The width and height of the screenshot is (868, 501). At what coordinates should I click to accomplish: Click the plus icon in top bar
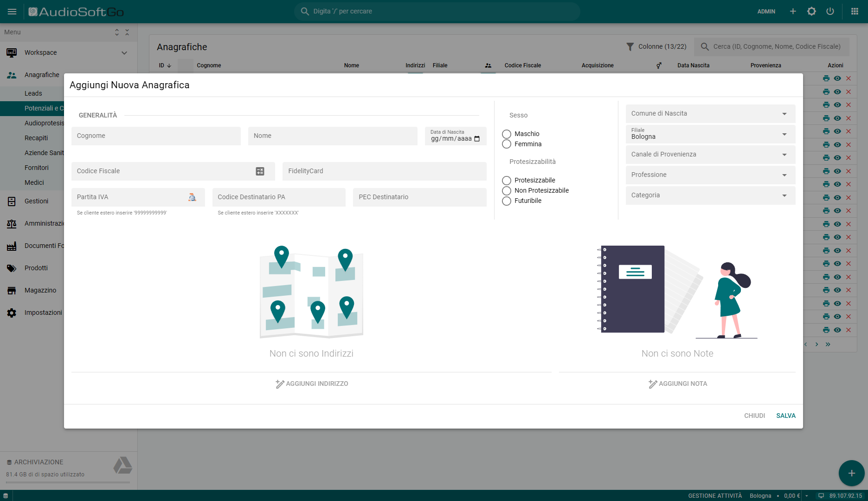(793, 12)
